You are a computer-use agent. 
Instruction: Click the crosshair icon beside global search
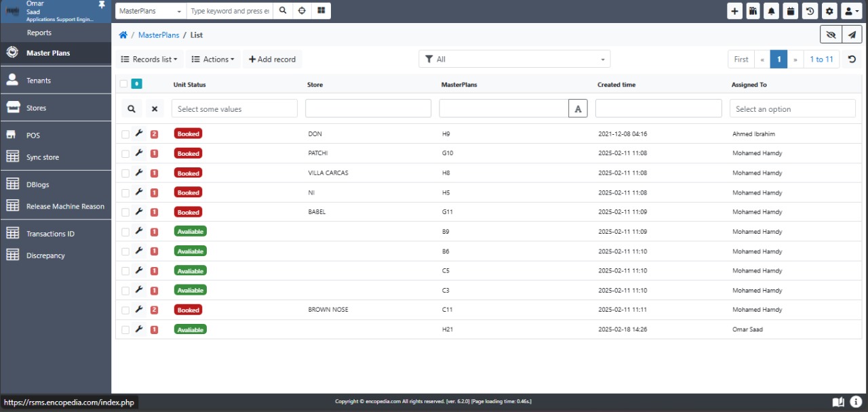click(x=302, y=11)
